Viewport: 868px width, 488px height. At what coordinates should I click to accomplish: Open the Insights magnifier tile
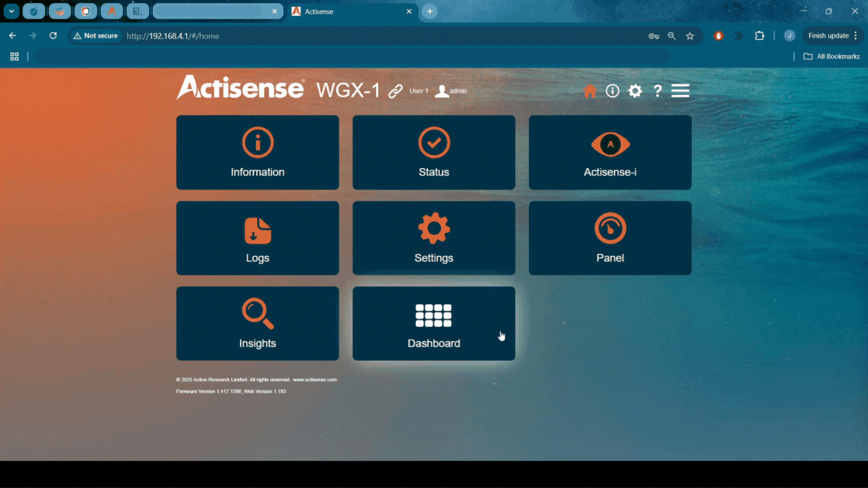[x=258, y=323]
